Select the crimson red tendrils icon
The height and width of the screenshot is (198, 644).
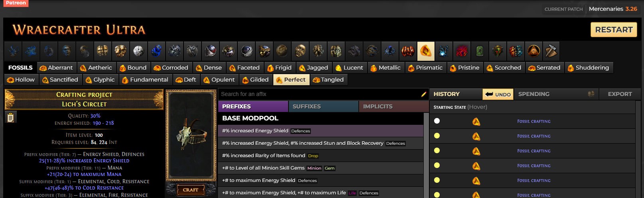click(462, 51)
